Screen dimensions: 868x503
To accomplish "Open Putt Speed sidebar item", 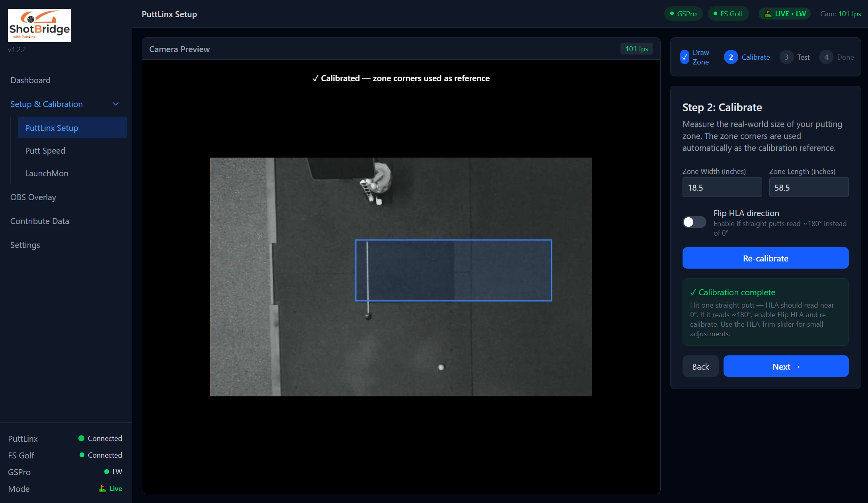I will [x=45, y=151].
